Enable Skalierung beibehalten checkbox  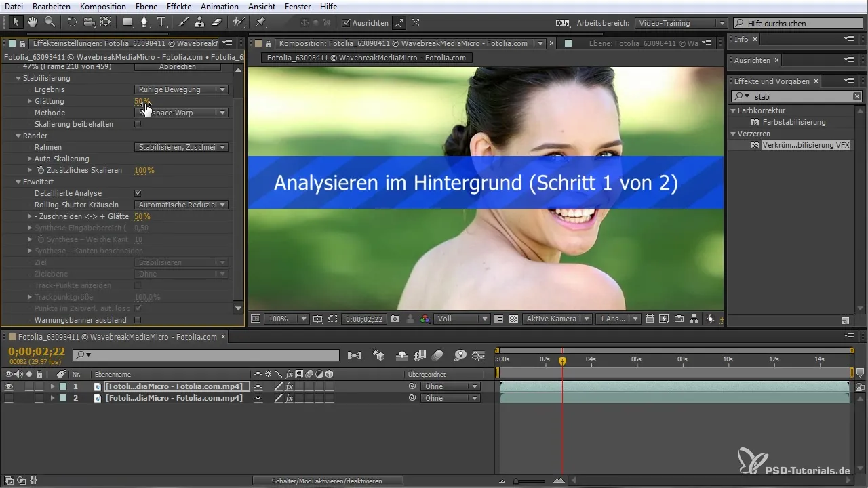(x=138, y=124)
